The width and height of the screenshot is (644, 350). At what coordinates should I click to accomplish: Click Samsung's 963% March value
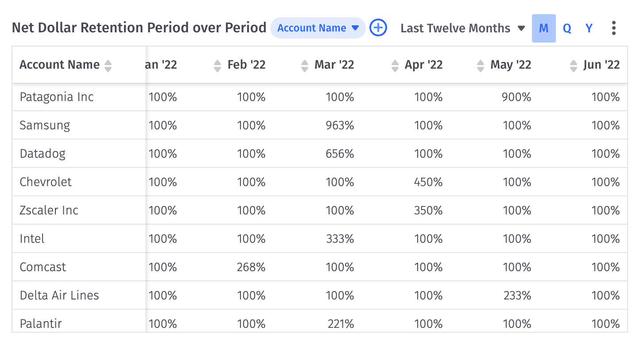[340, 125]
